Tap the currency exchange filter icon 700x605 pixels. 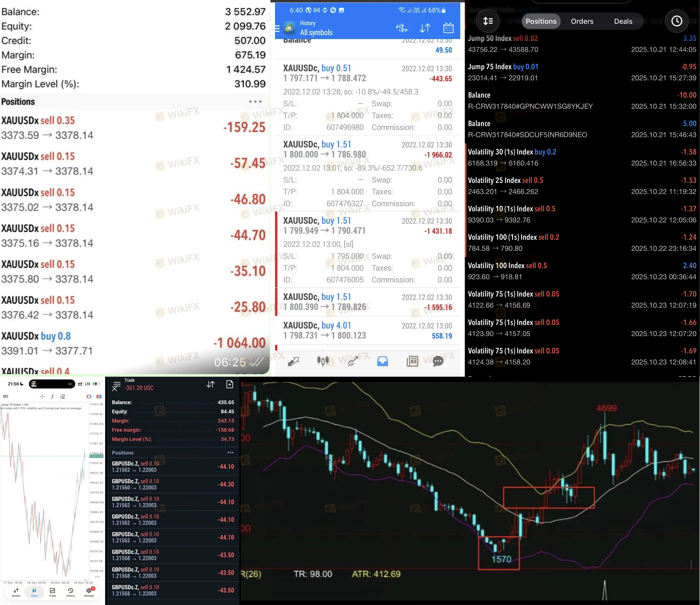point(401,28)
